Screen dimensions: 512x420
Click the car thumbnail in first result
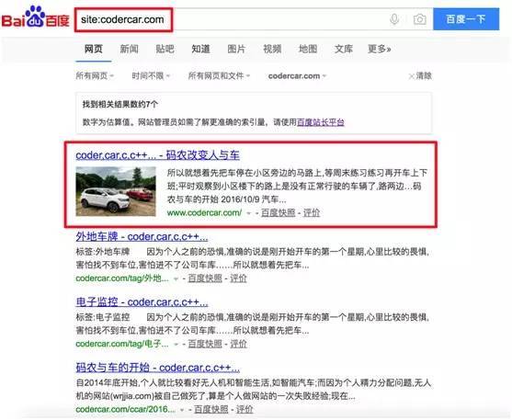[x=116, y=191]
